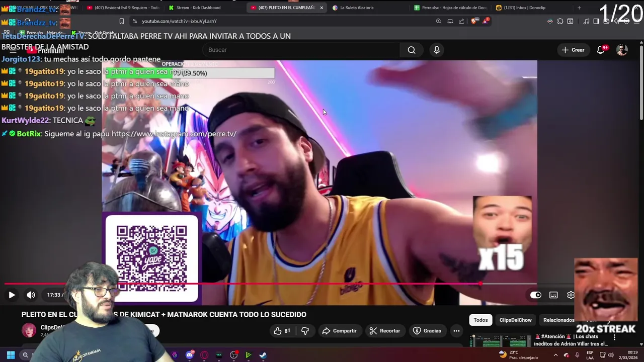Viewport: 644px width, 362px height.
Task: Open a new browser tab
Action: click(579, 8)
